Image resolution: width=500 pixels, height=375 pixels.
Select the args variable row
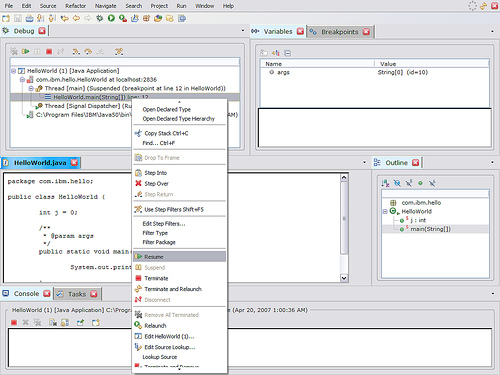click(374, 72)
